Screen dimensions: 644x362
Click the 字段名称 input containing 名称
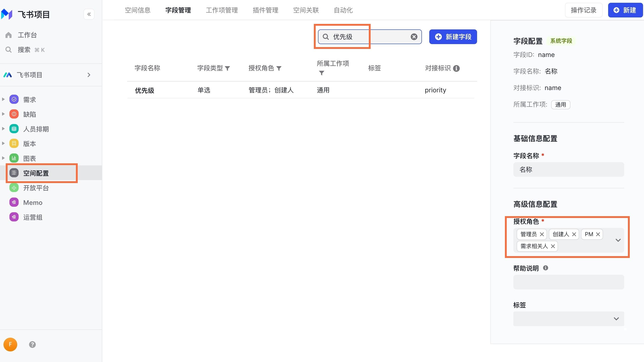(x=569, y=170)
